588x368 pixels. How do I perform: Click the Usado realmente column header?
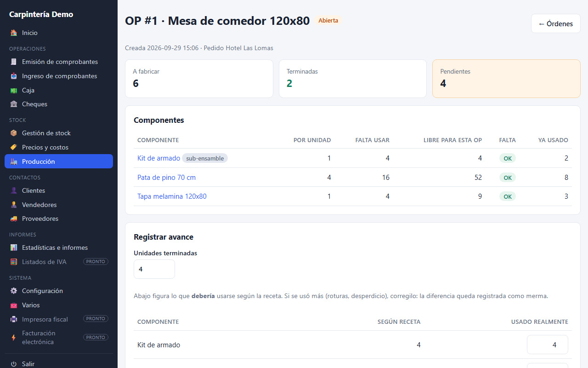pos(540,322)
